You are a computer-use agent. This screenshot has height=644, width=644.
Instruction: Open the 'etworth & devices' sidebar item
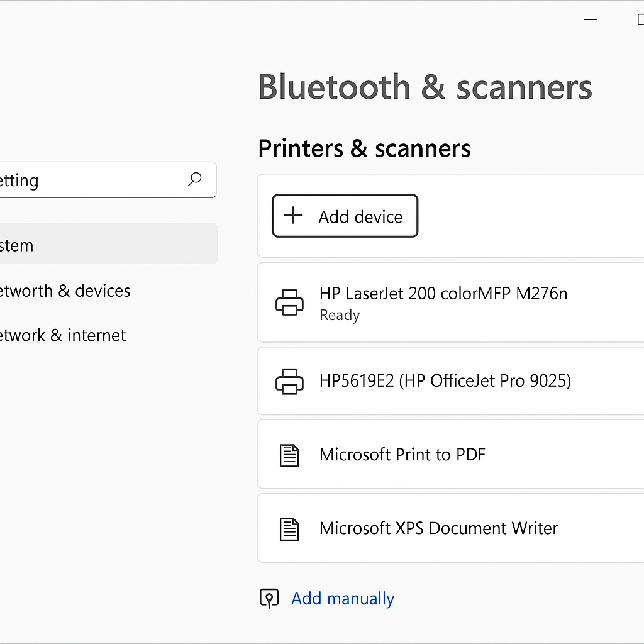[65, 291]
